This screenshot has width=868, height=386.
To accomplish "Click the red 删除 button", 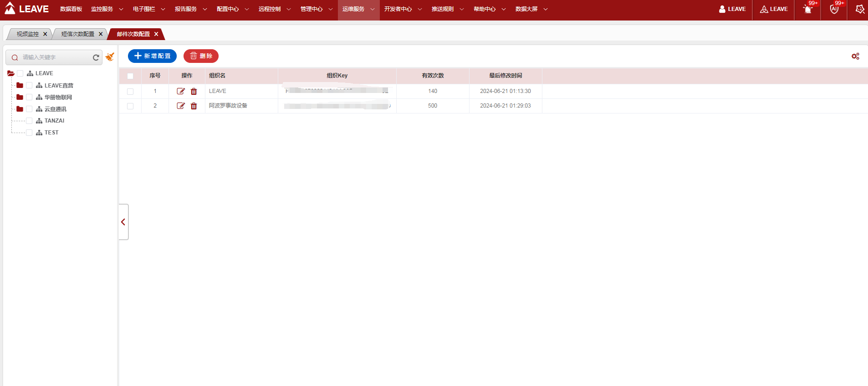I will (201, 56).
